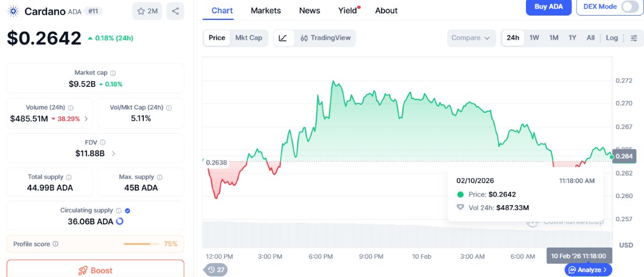Screen dimensions: 644x277
Task: Click the 75% profile score value
Action: 171,244
